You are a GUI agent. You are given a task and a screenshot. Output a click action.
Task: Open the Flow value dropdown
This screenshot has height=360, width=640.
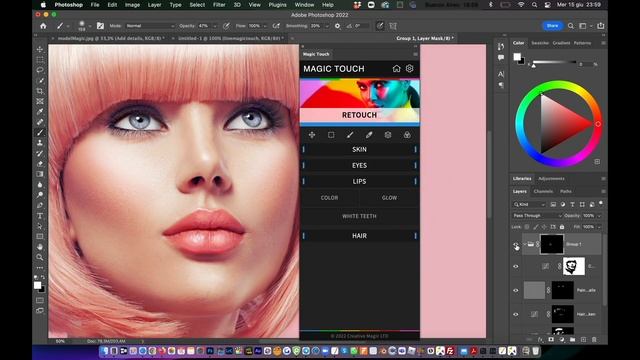click(265, 26)
